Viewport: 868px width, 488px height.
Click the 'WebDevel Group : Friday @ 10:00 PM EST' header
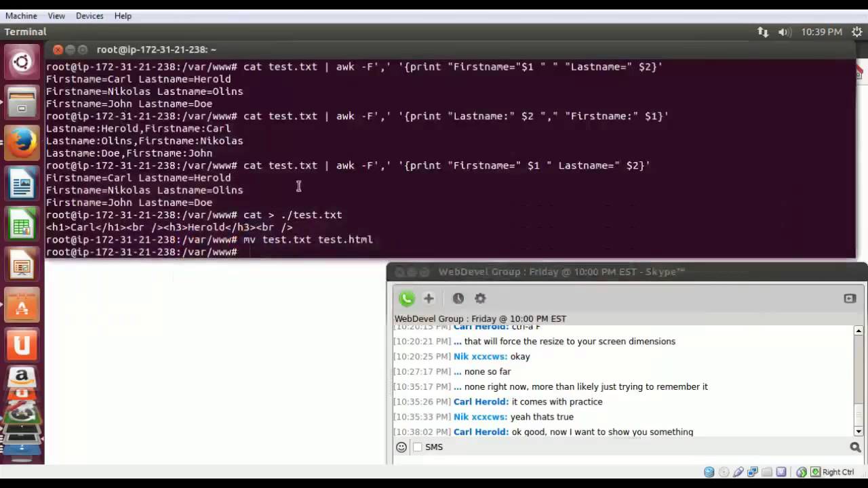tap(480, 319)
